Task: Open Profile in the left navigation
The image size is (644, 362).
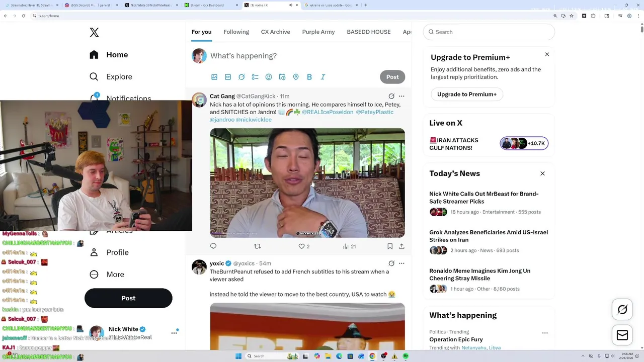Action: pos(109,252)
